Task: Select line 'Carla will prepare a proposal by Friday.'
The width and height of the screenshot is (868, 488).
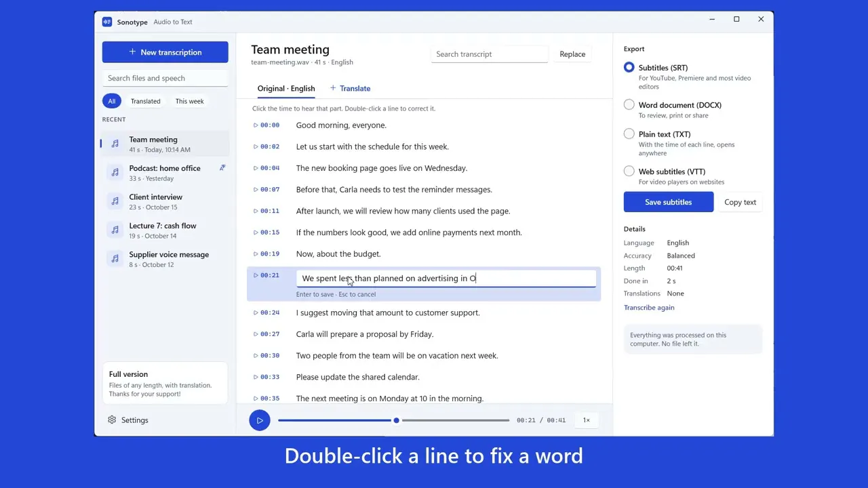Action: (365, 334)
